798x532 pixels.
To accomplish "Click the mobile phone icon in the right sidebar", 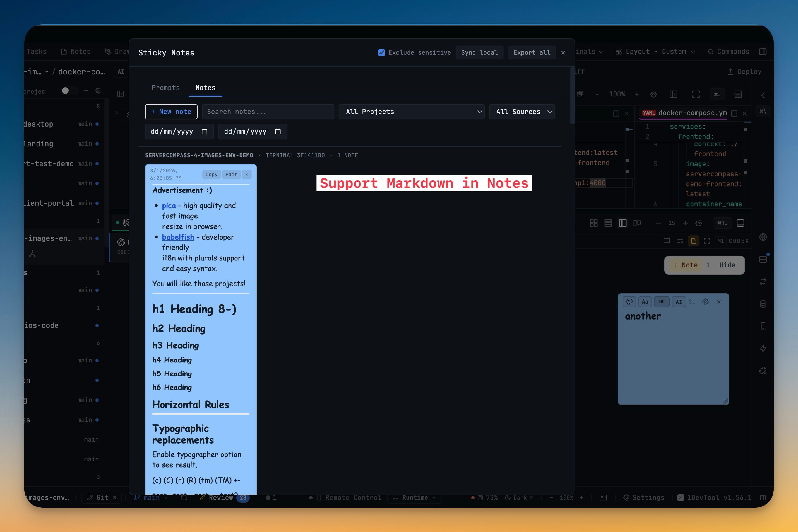I will coord(763,327).
